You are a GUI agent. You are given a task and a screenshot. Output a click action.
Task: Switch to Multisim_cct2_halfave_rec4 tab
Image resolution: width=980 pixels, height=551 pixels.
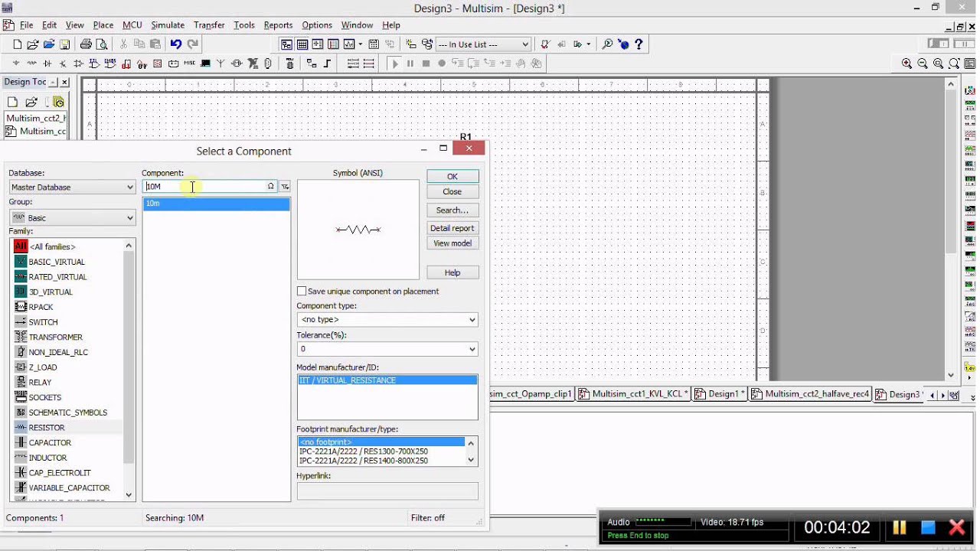(811, 394)
